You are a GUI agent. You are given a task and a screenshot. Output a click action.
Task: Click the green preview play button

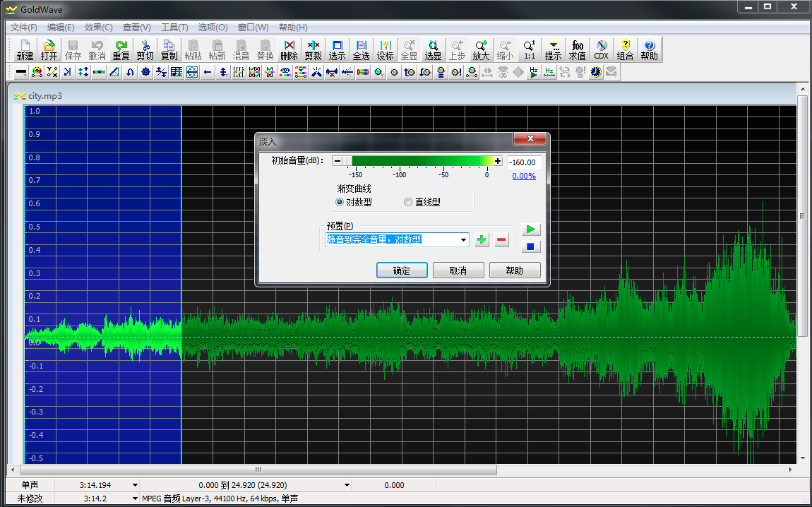531,229
